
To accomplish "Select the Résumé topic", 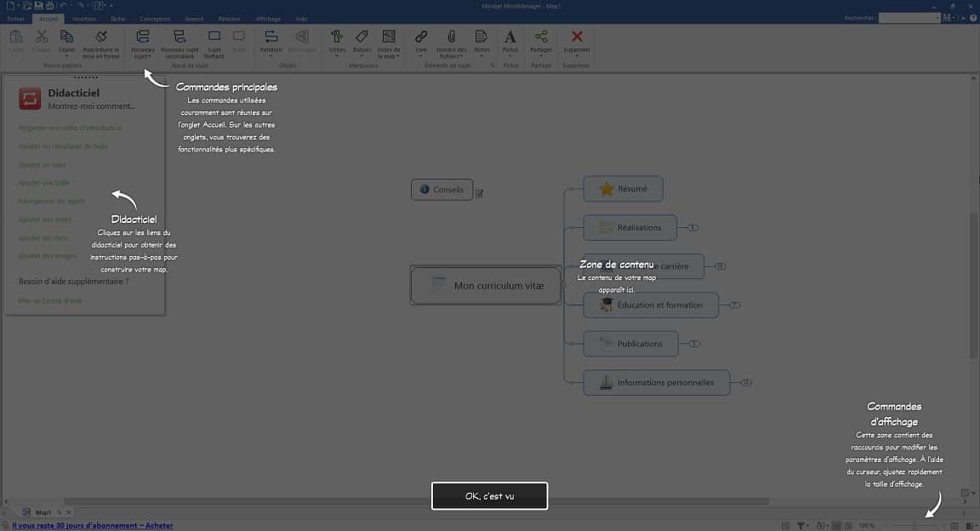I will 623,189.
